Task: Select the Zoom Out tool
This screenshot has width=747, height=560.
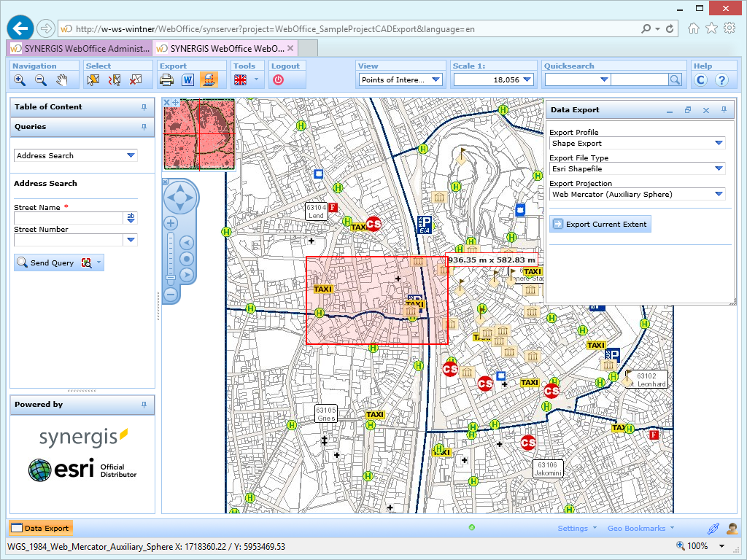Action: click(x=40, y=80)
